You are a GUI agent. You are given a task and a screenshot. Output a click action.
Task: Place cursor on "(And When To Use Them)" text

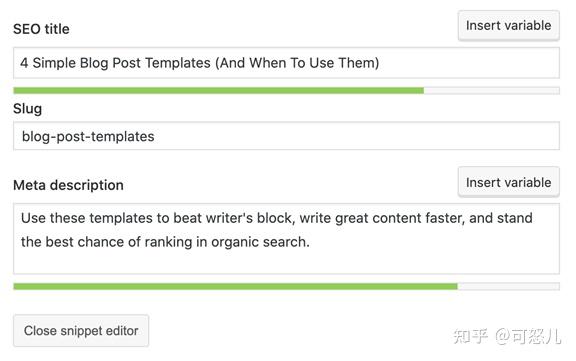[x=297, y=63]
